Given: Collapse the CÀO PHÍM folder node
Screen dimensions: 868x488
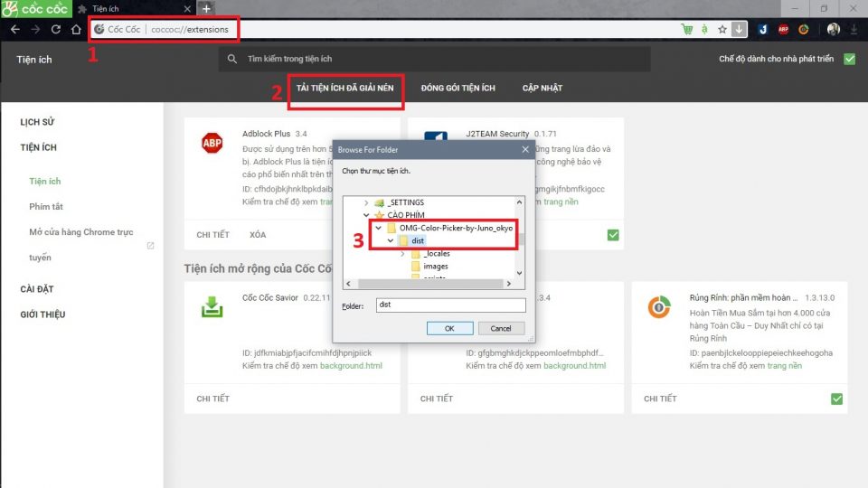Looking at the screenshot, I should [x=366, y=215].
